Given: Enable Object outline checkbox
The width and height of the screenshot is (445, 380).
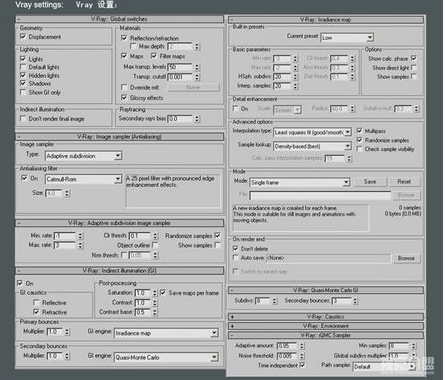Looking at the screenshot, I should click(155, 245).
